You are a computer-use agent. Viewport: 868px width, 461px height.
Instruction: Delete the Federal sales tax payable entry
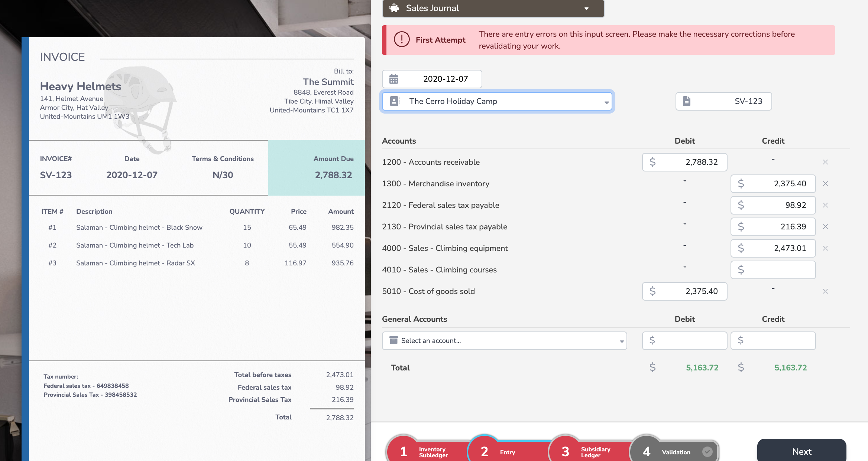pos(825,205)
